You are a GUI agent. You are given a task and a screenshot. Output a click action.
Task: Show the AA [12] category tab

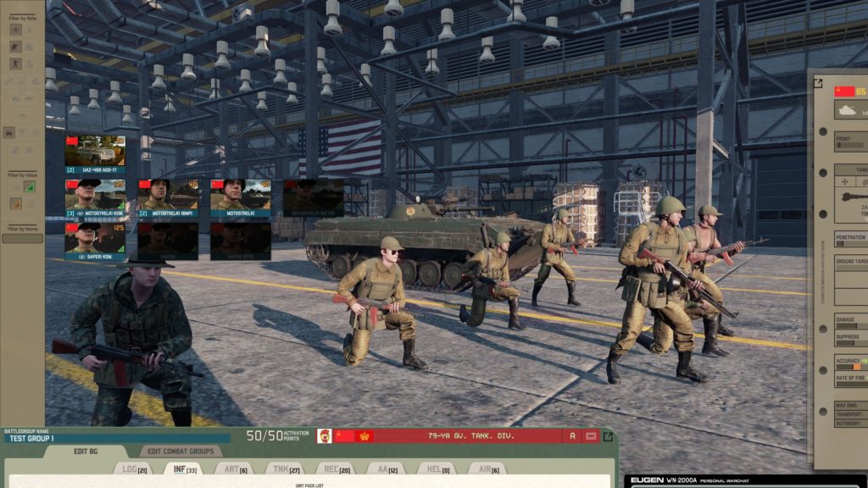click(x=387, y=469)
